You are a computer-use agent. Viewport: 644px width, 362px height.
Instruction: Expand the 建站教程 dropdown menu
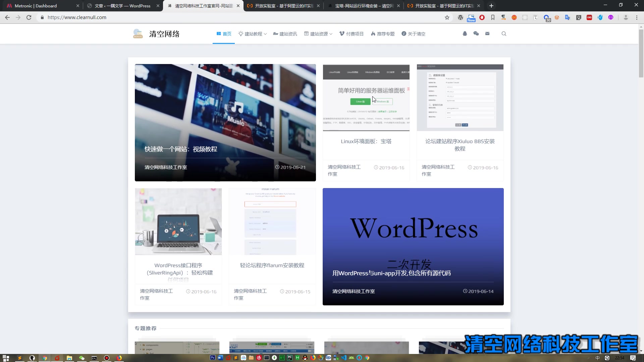point(253,34)
